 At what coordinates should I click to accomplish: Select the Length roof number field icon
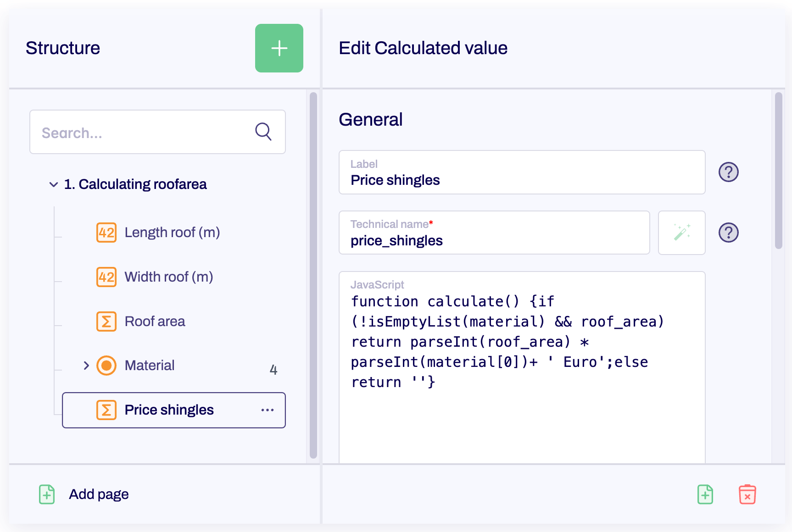(x=106, y=233)
